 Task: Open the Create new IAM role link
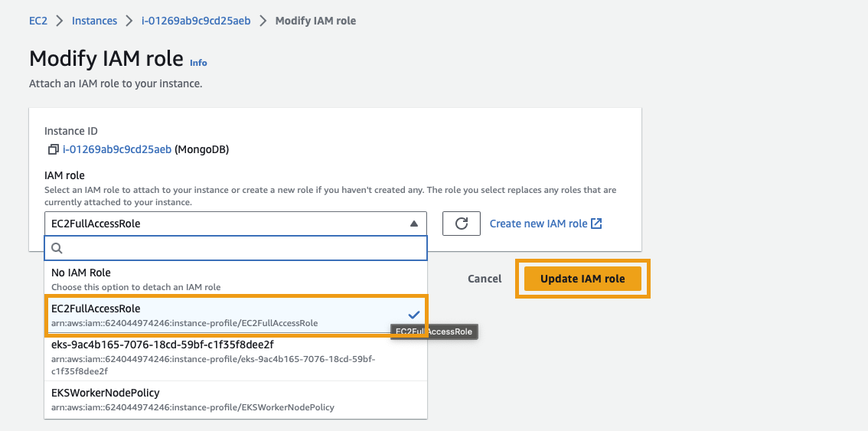(538, 224)
